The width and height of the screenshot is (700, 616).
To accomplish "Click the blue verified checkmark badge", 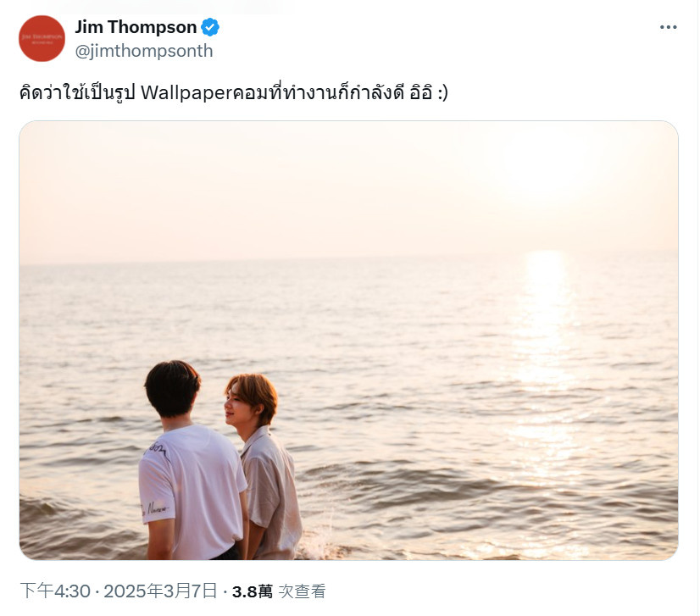I will coord(210,27).
